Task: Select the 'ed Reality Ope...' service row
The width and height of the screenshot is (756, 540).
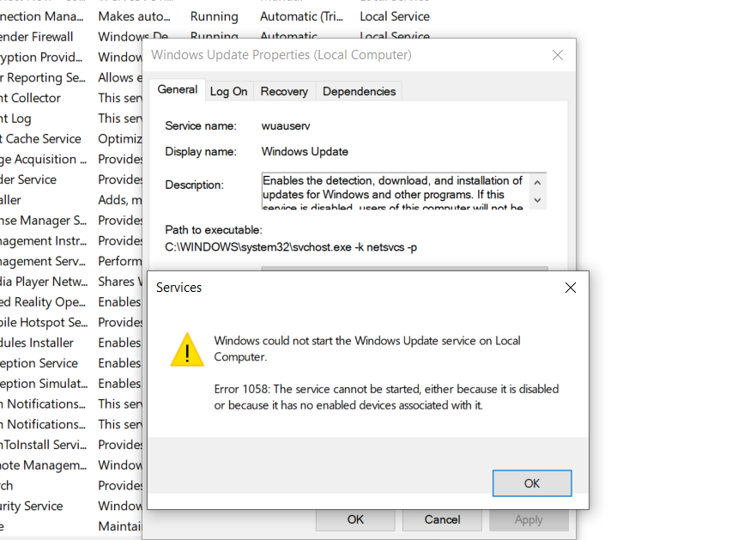Action: [71, 302]
